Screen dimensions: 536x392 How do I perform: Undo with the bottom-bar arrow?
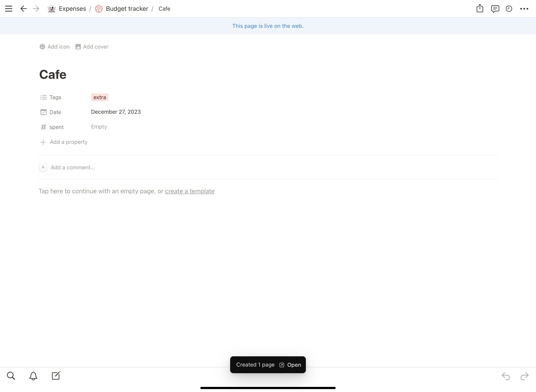point(506,376)
